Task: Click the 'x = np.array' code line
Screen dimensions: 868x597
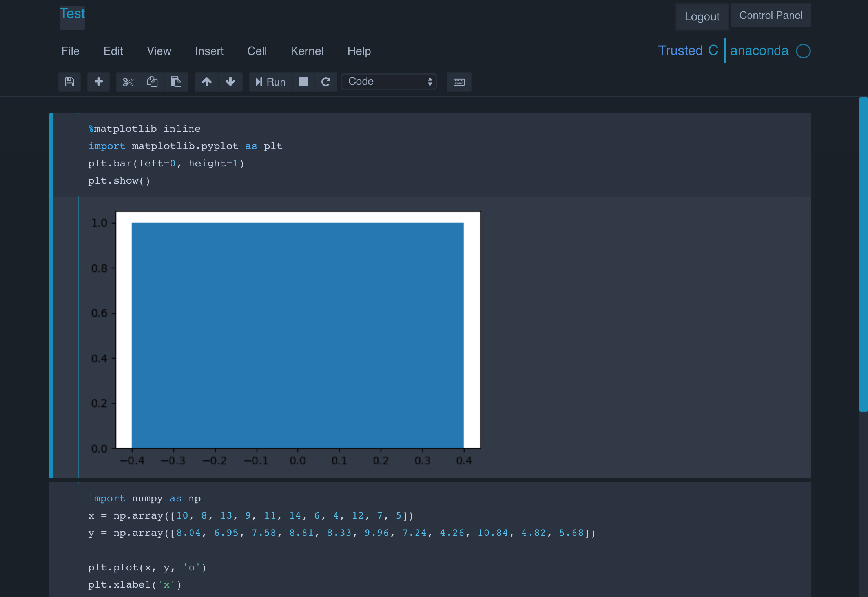Action: tap(251, 515)
